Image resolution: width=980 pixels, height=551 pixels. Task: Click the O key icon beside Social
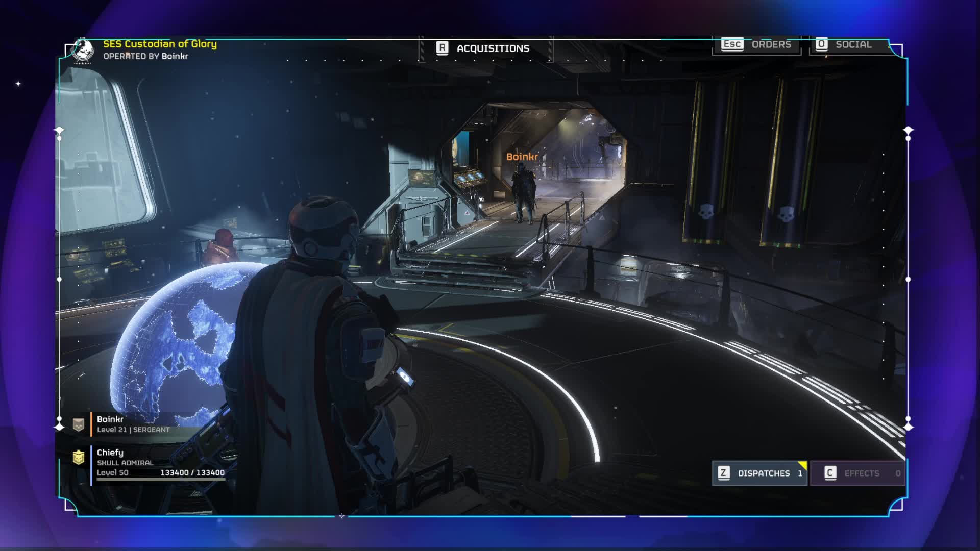(821, 44)
